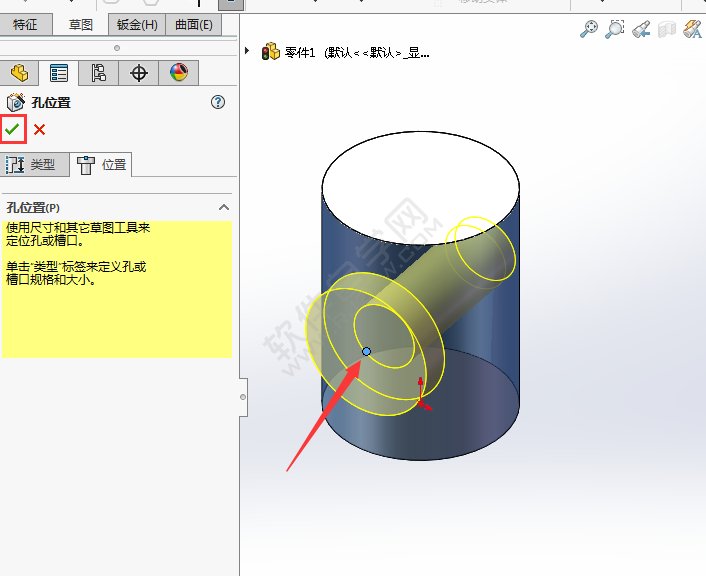Viewport: 706px width, 576px height.
Task: Select the blue hole position point
Action: (x=367, y=351)
